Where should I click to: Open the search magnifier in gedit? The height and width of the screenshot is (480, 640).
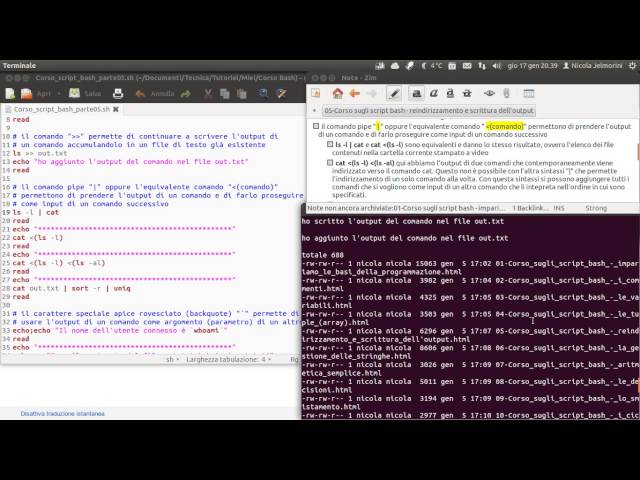[263, 94]
